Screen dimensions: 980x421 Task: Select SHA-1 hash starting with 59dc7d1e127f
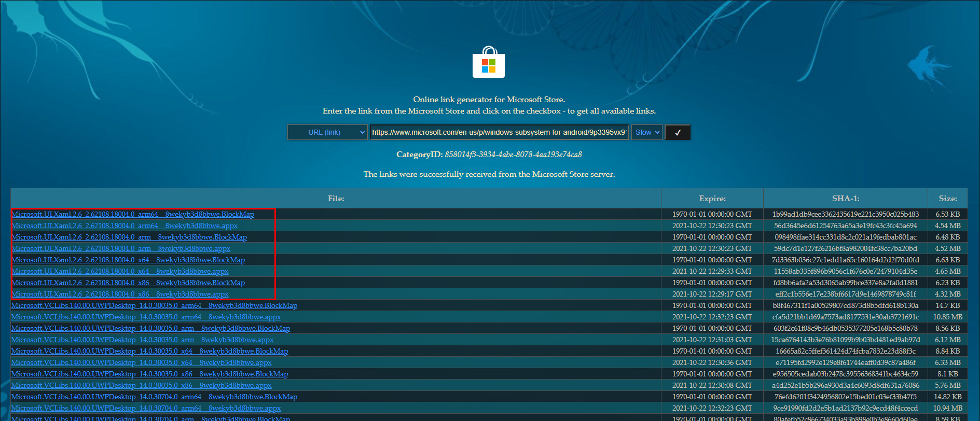coord(846,248)
